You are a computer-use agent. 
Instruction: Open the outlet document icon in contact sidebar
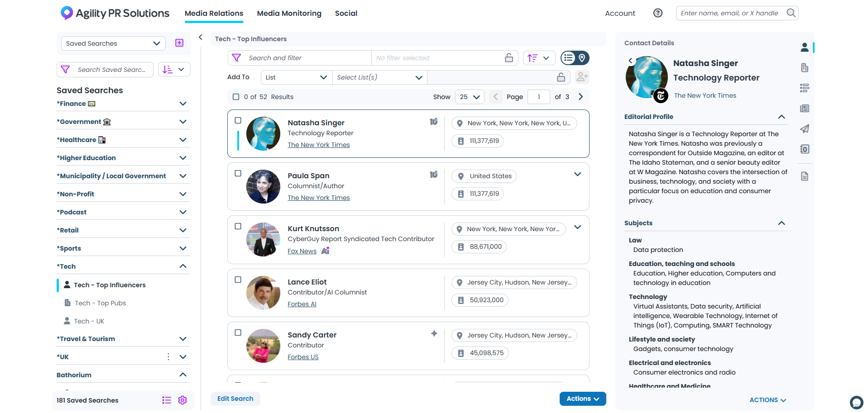point(805,68)
